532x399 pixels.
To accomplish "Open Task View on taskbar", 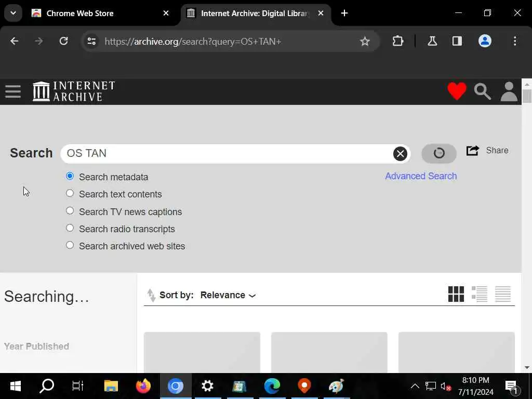I will pyautogui.click(x=78, y=386).
